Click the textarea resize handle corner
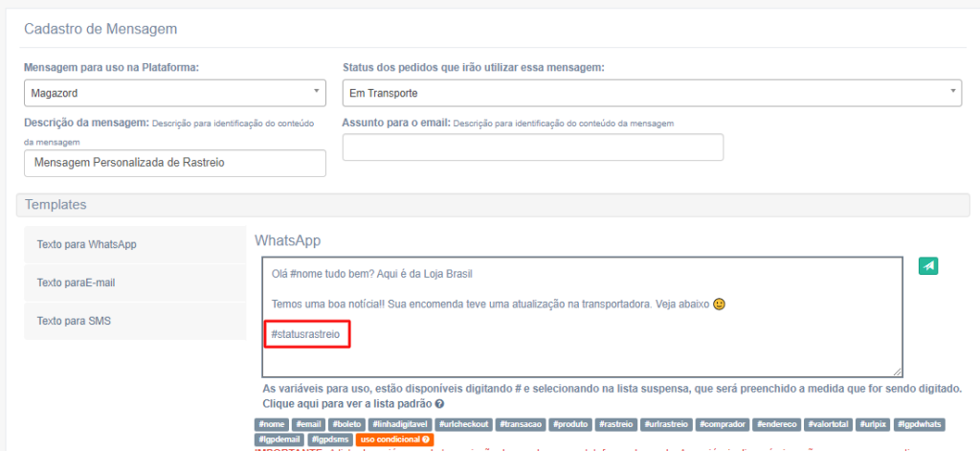The height and width of the screenshot is (451, 980). (897, 372)
